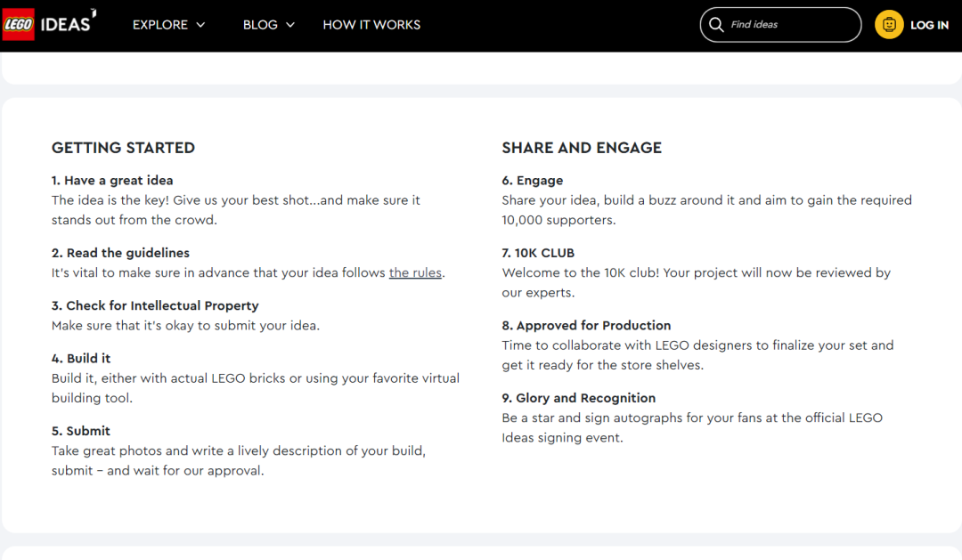Click the Getting Started heading

123,148
